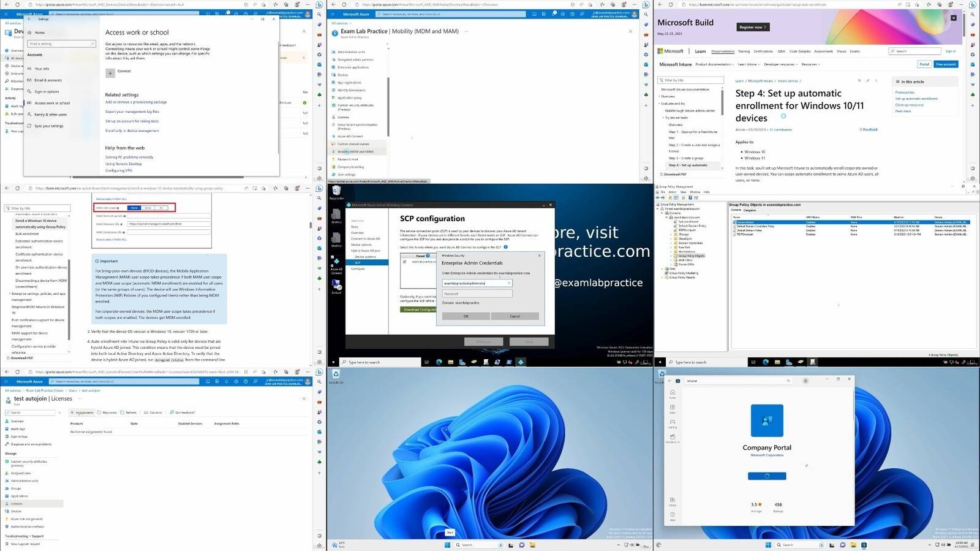Go back with the Settings window back arrow

click(x=29, y=19)
